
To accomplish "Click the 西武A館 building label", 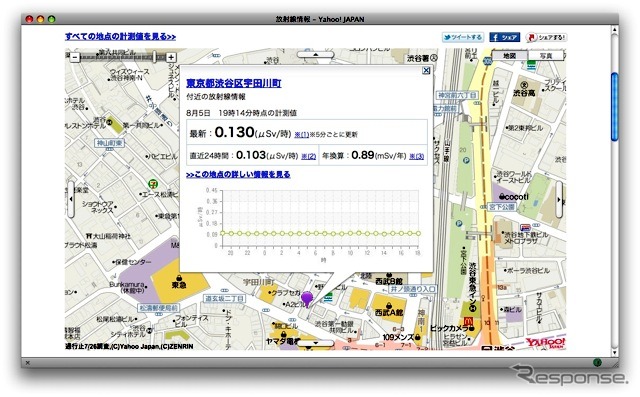I will (389, 312).
